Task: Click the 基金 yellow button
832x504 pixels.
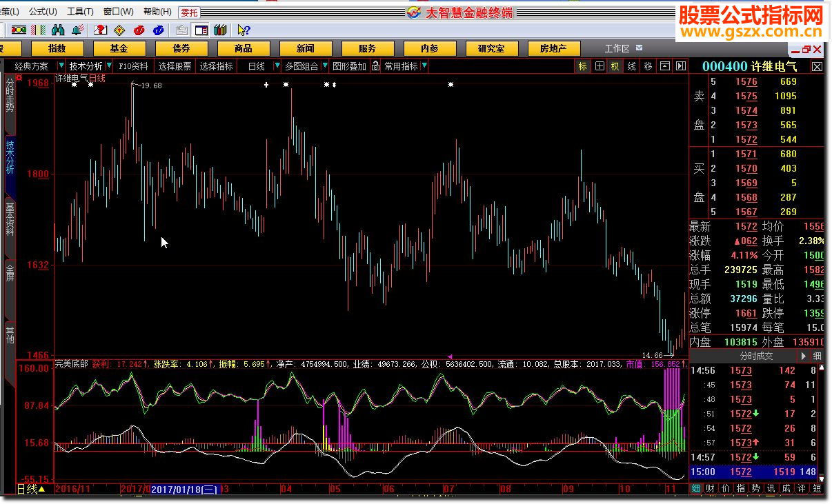Action: tap(119, 48)
